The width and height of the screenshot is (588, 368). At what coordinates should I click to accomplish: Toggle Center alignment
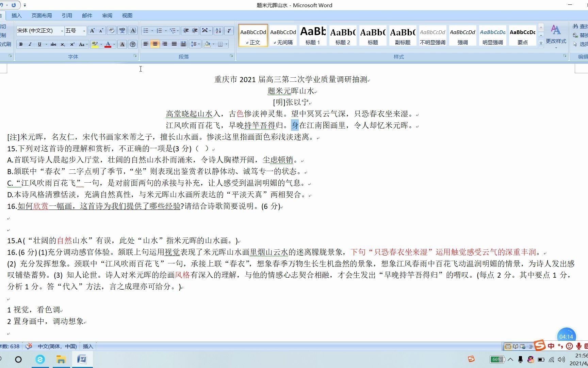[x=155, y=44]
